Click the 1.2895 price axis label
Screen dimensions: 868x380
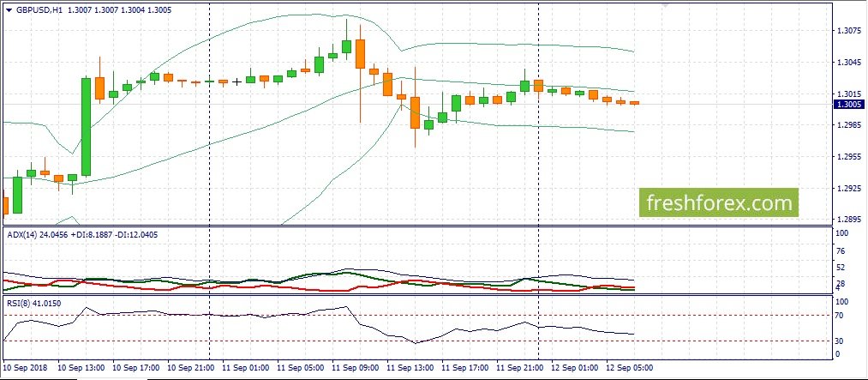click(847, 220)
